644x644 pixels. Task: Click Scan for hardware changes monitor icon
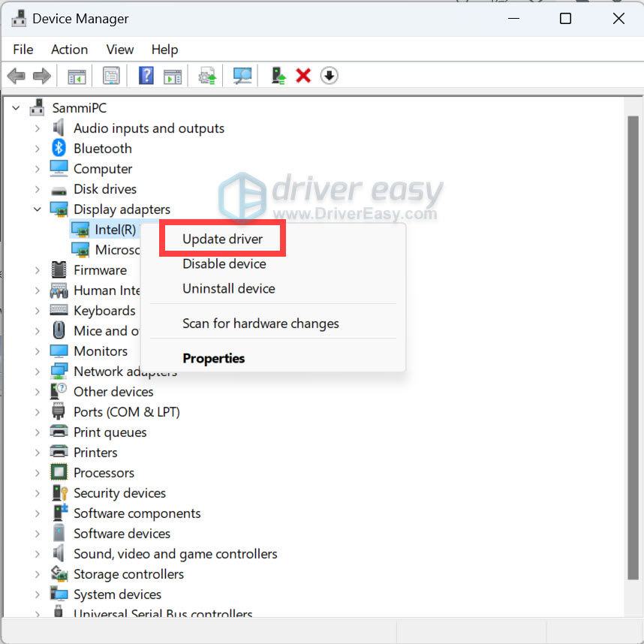[242, 76]
